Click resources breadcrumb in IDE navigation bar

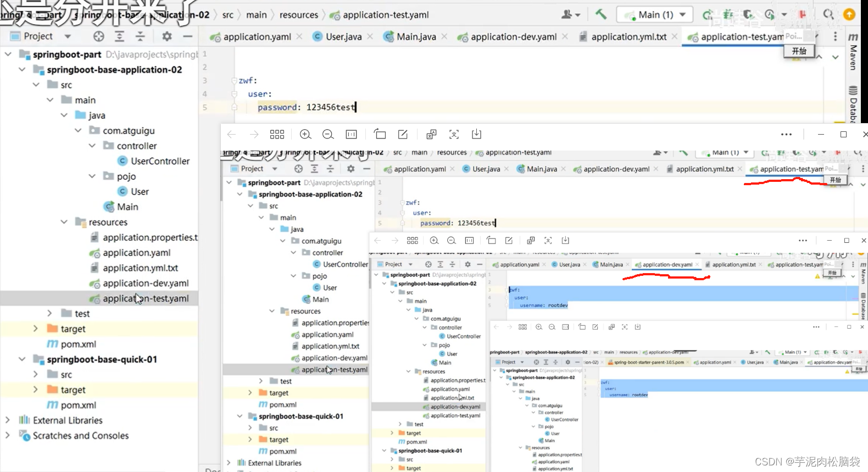[298, 15]
